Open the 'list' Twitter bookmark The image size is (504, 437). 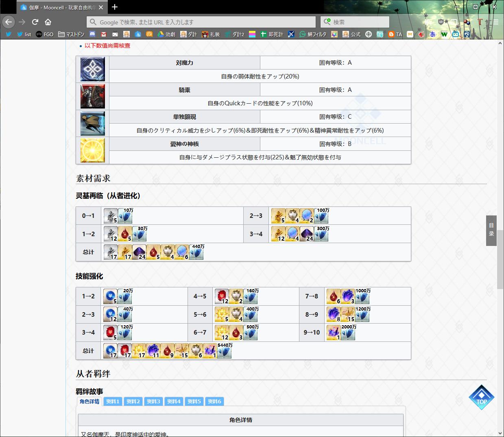point(24,34)
